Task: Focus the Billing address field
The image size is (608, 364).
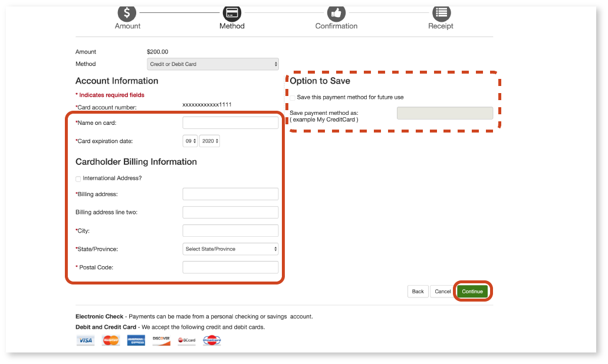Action: click(231, 194)
